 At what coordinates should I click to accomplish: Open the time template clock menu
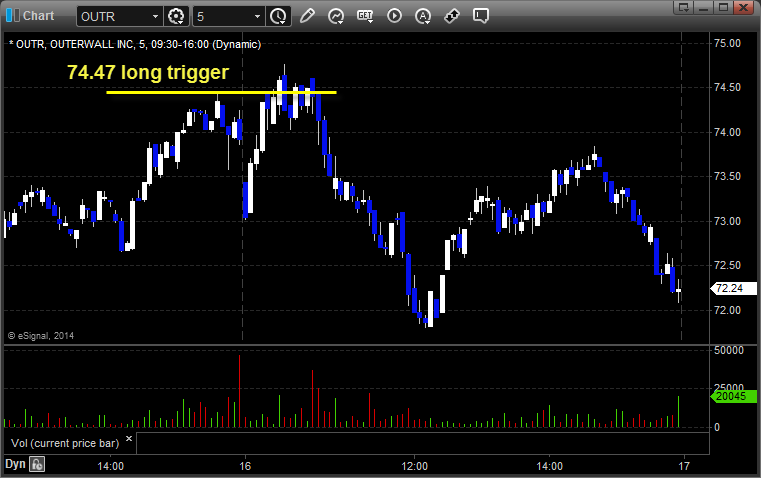(278, 16)
